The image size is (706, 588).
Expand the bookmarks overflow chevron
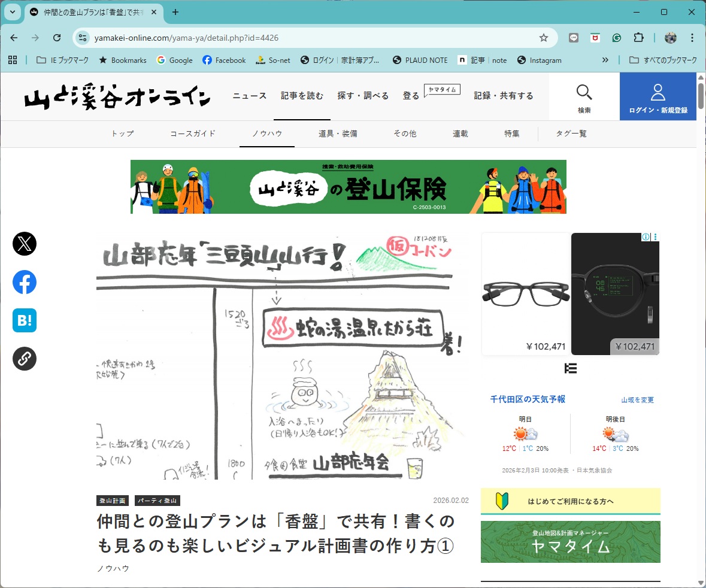tap(605, 60)
